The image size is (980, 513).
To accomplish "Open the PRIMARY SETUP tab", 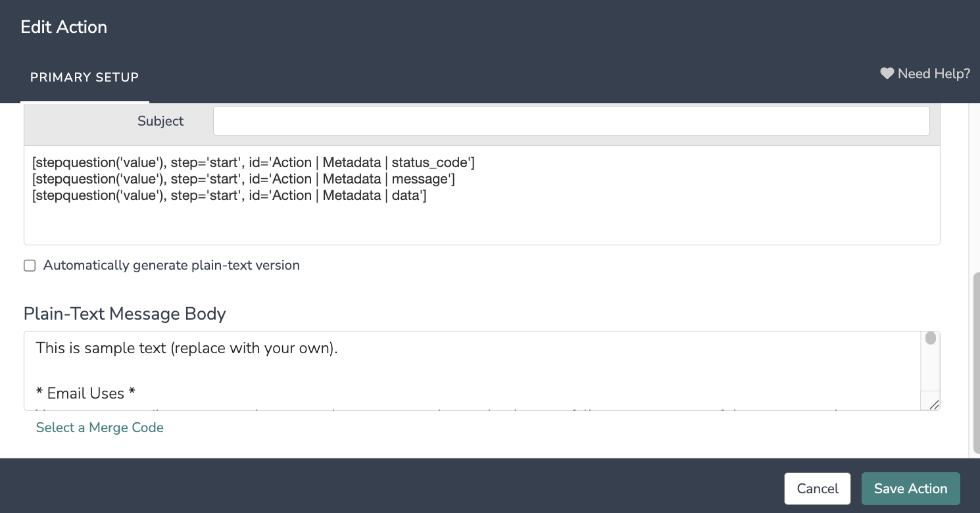I will pyautogui.click(x=84, y=77).
